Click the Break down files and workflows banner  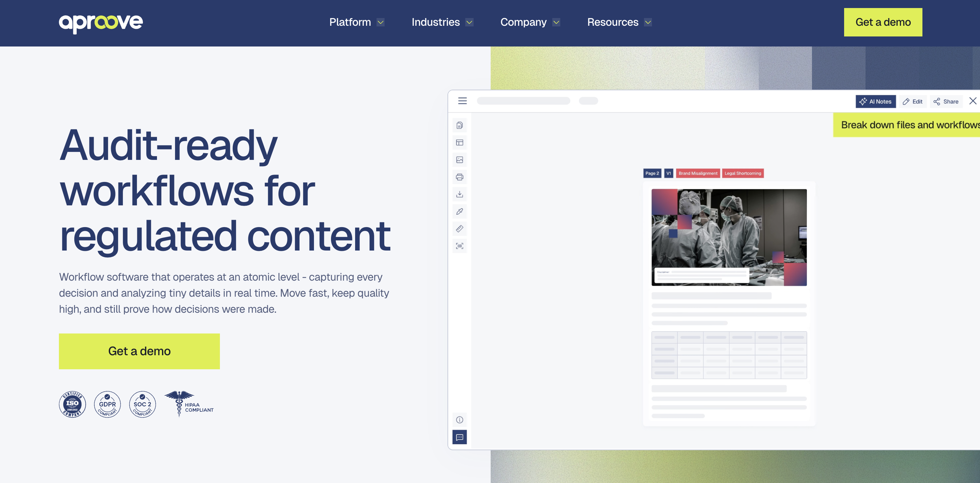[907, 125]
